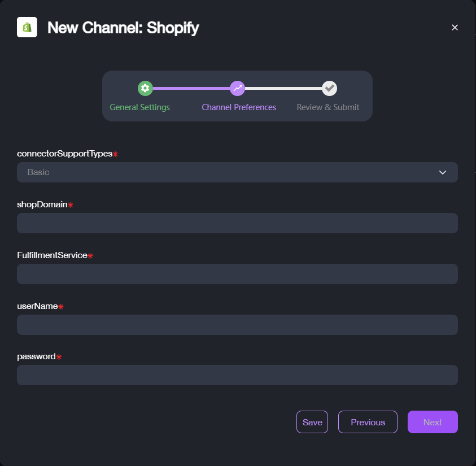
Task: Click the Save button
Action: (312, 422)
